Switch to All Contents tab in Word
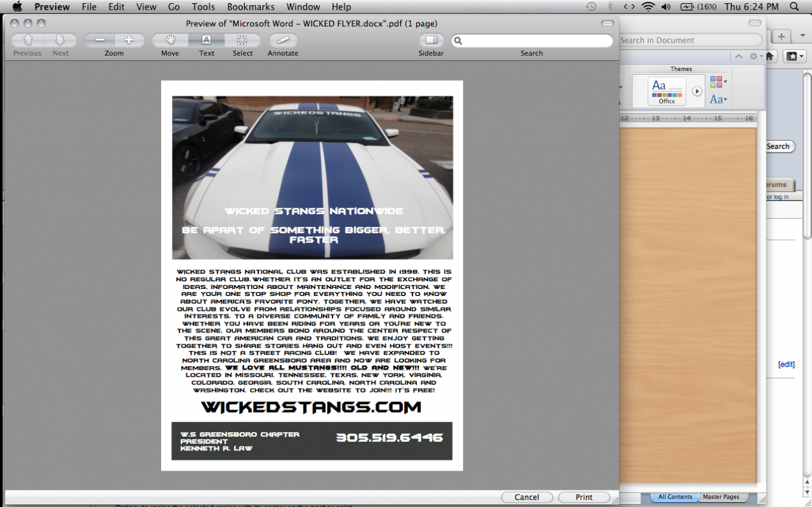812x507 pixels. pyautogui.click(x=675, y=497)
